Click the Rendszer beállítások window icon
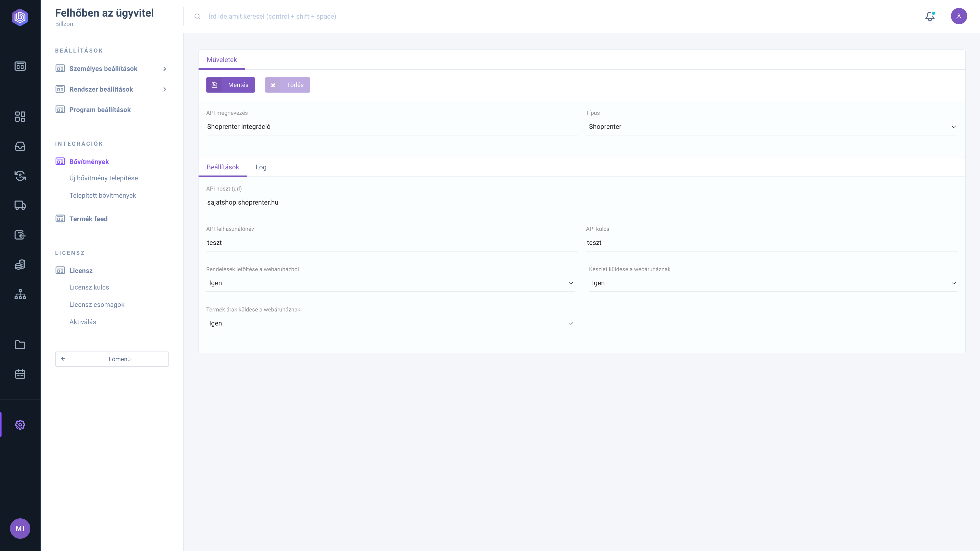Screen dimensions: 980x551 tap(60, 89)
